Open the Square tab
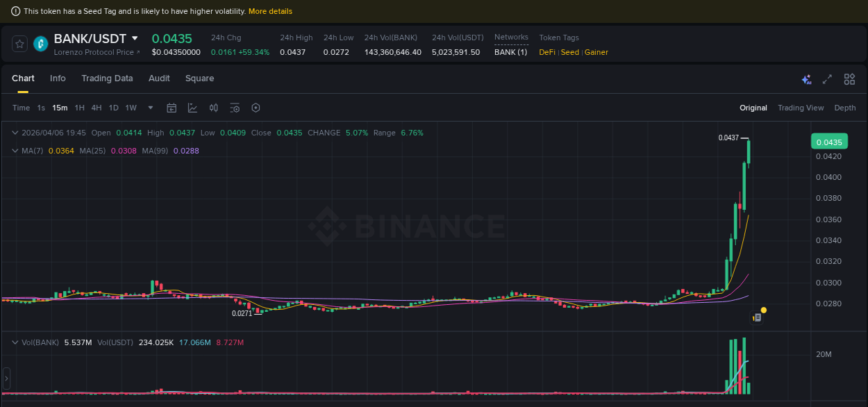The height and width of the screenshot is (407, 868). pyautogui.click(x=199, y=78)
